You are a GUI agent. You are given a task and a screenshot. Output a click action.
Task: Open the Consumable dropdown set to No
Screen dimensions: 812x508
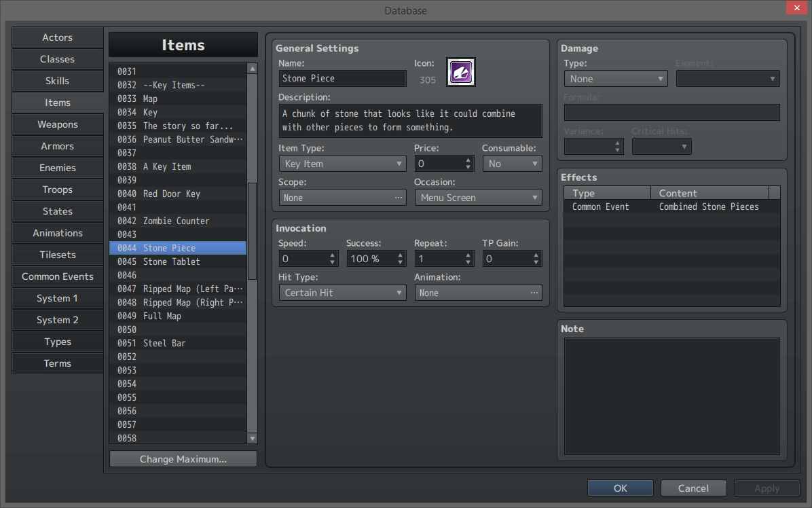point(512,163)
